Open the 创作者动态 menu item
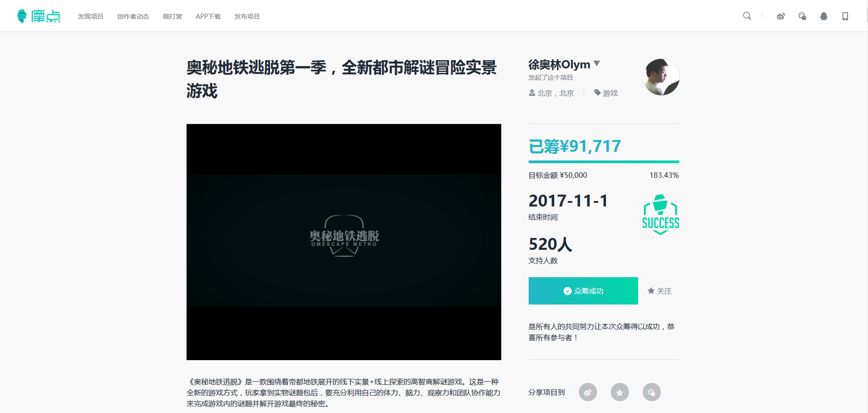Image resolution: width=868 pixels, height=413 pixels. (x=133, y=16)
